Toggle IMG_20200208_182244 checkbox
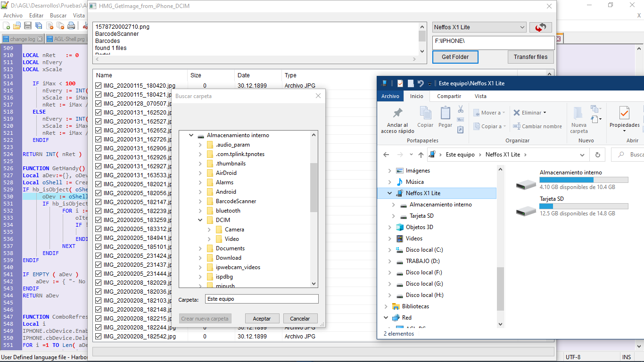This screenshot has height=362, width=644. (x=99, y=328)
